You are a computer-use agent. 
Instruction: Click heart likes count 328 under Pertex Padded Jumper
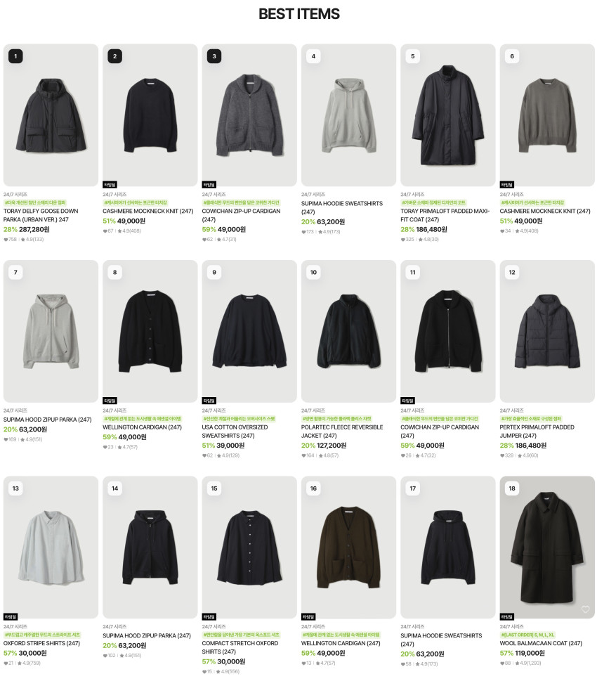pyautogui.click(x=507, y=455)
